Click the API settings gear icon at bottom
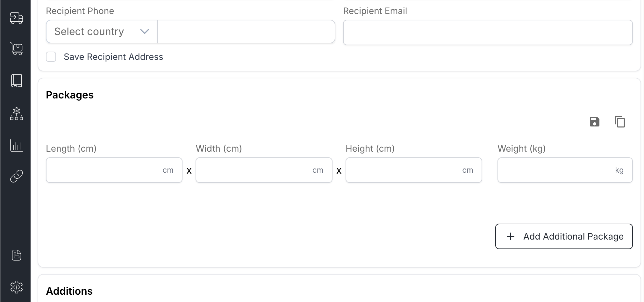This screenshot has width=644, height=302. tap(16, 286)
